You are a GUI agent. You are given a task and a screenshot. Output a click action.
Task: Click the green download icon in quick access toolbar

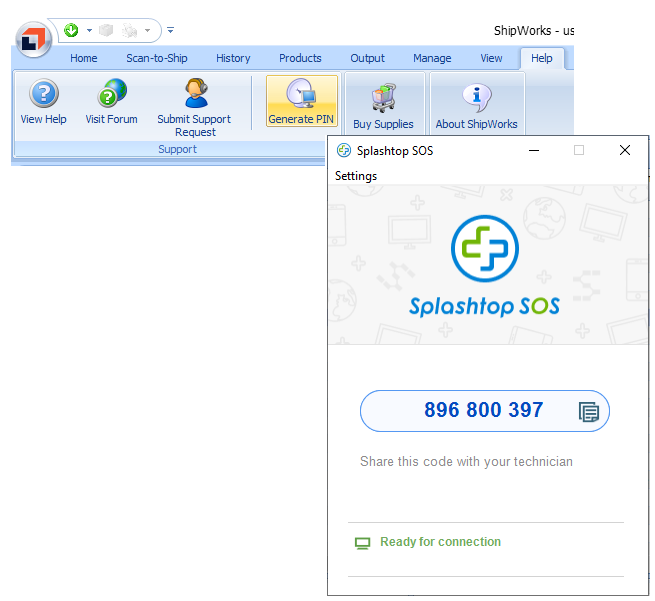(71, 30)
